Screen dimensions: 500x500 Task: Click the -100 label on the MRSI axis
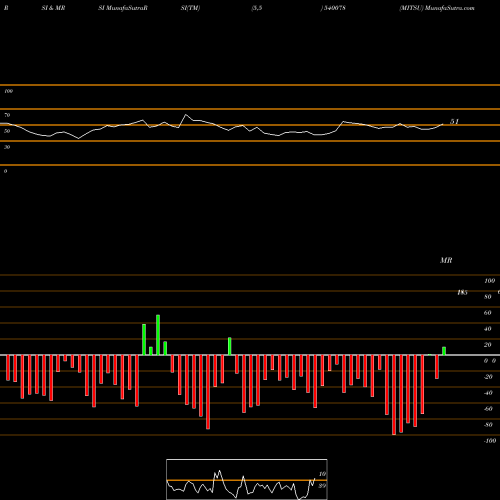(x=490, y=441)
